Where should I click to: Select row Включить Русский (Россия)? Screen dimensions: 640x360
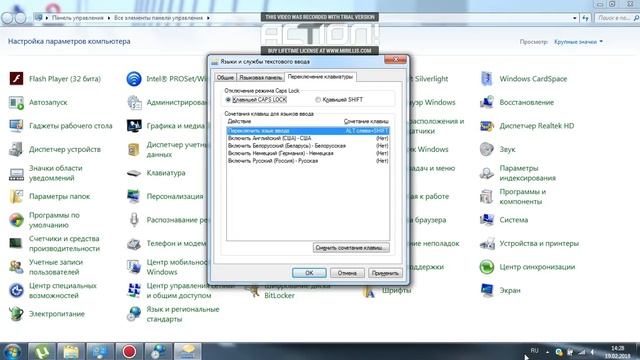(x=308, y=161)
